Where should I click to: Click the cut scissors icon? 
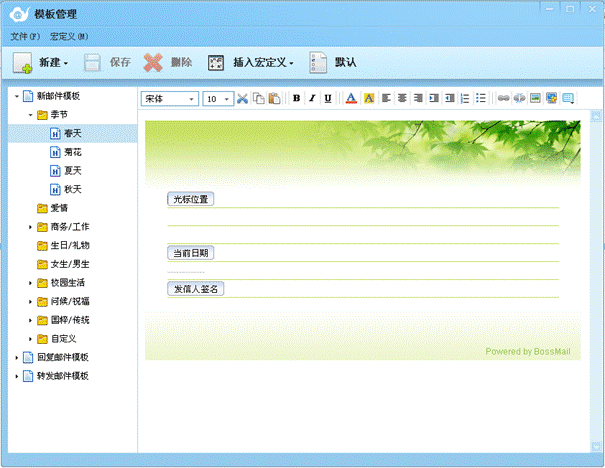pyautogui.click(x=242, y=98)
